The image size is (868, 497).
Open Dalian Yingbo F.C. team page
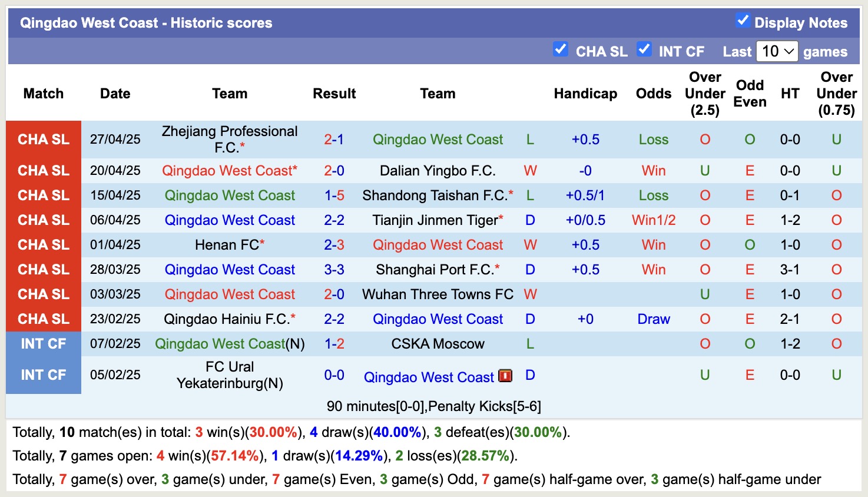coord(438,171)
